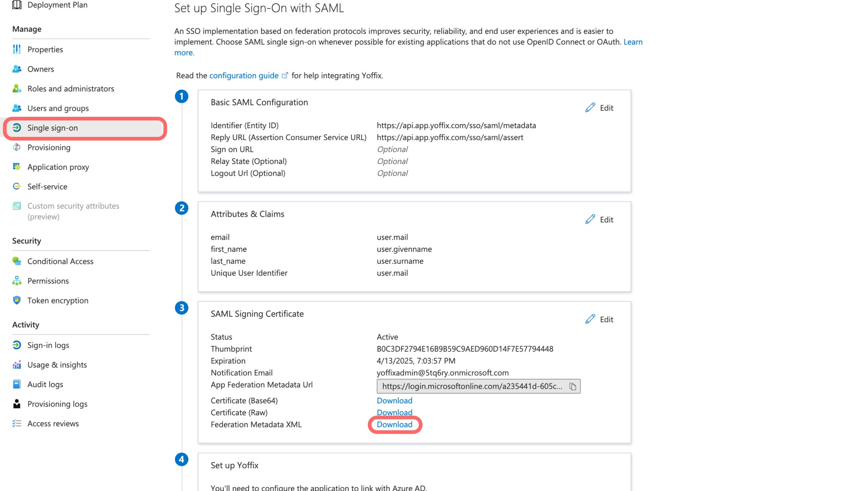Click the Users and groups icon
This screenshot has height=491, width=868.
tap(17, 108)
